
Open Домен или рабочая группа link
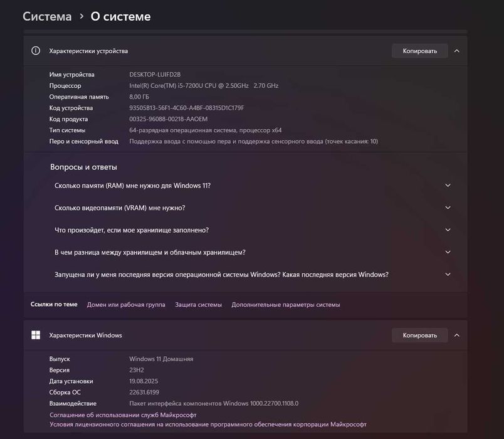126,305
